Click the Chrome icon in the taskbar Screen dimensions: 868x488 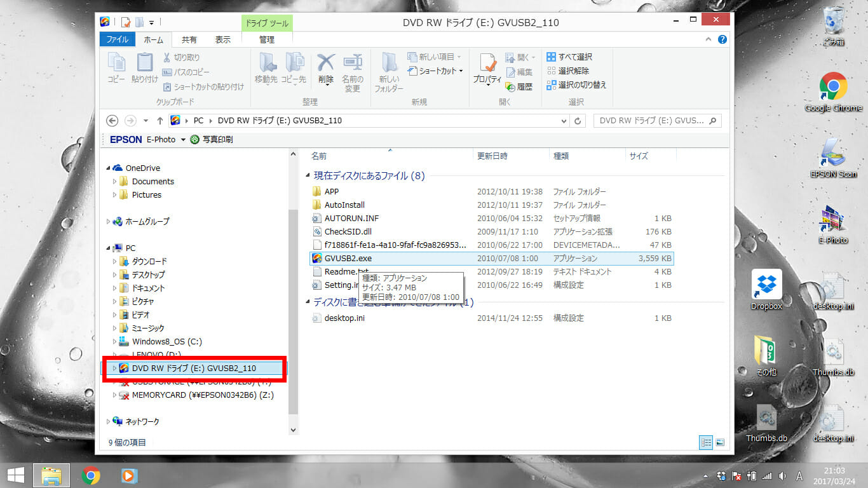click(x=91, y=475)
